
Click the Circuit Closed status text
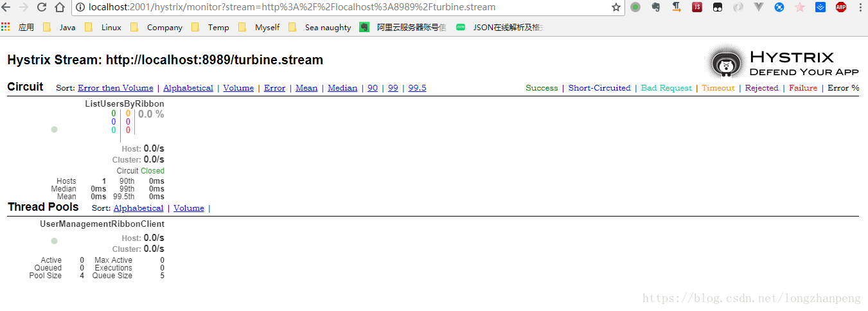(141, 171)
